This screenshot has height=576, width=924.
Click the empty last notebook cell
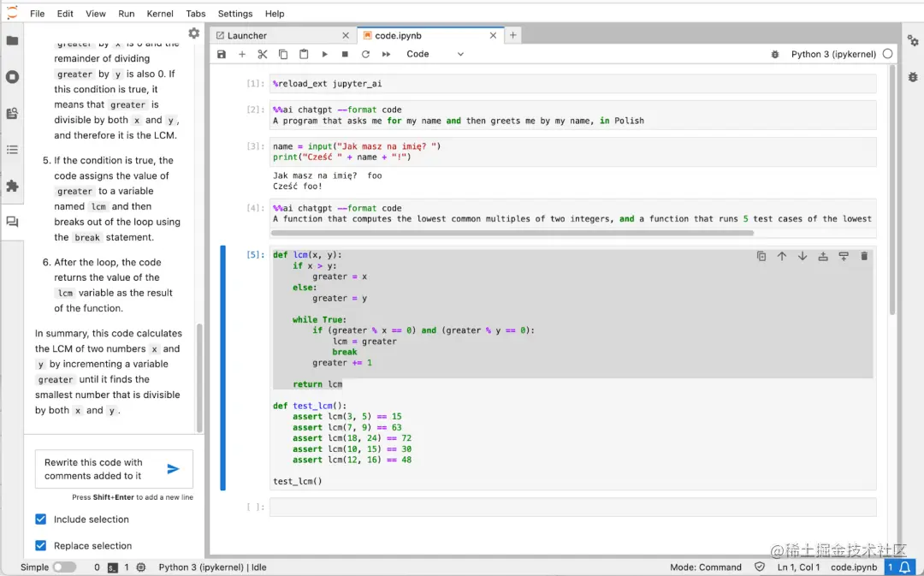[x=572, y=507]
